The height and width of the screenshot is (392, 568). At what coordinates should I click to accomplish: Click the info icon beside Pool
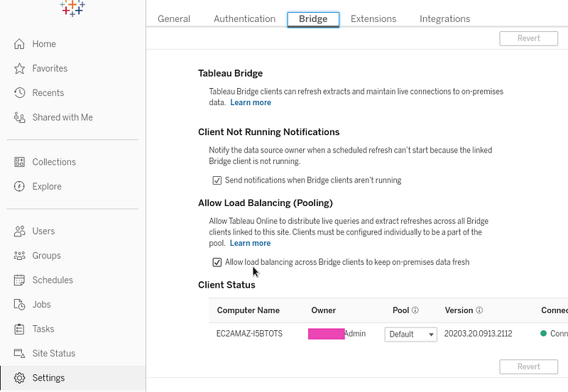tap(415, 310)
